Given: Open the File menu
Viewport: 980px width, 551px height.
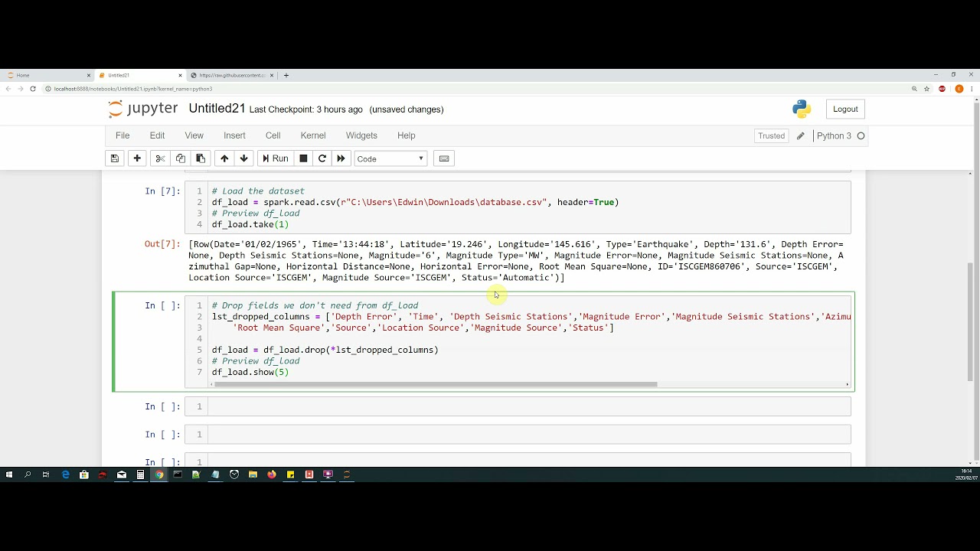Looking at the screenshot, I should pyautogui.click(x=122, y=135).
